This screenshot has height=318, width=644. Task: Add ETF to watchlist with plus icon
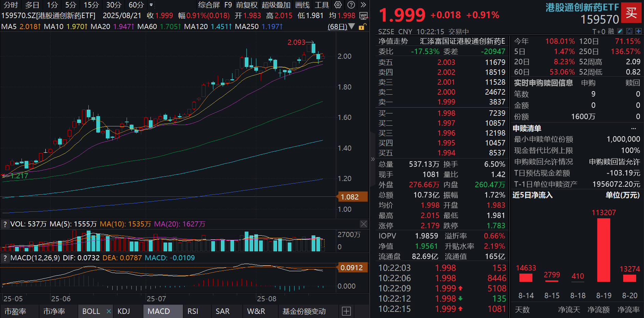639,31
